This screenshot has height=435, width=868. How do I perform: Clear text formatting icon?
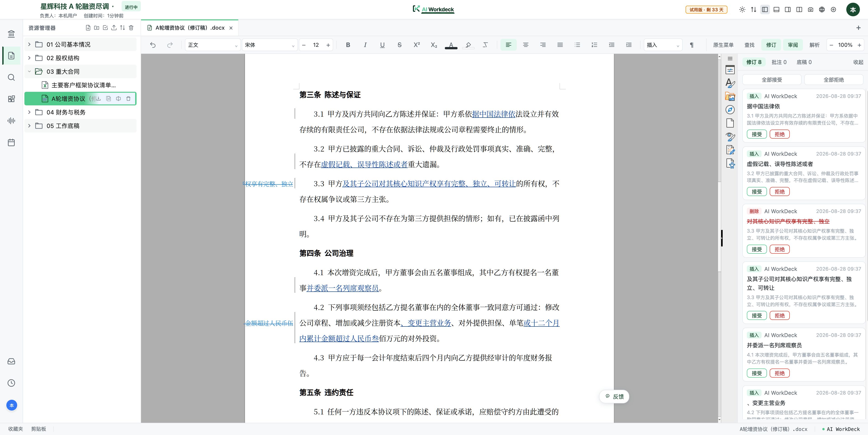tap(485, 45)
